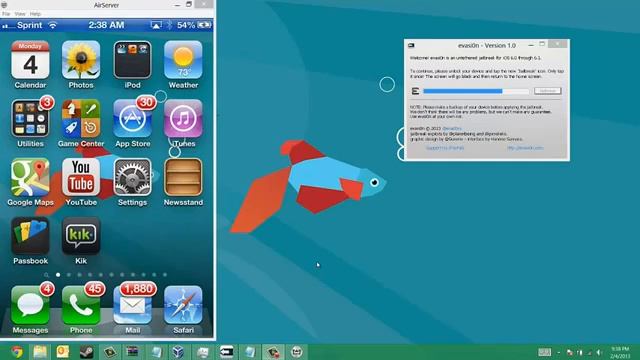The height and width of the screenshot is (360, 640).
Task: Click the Jailbreak button in evasi0n
Action: click(x=547, y=91)
